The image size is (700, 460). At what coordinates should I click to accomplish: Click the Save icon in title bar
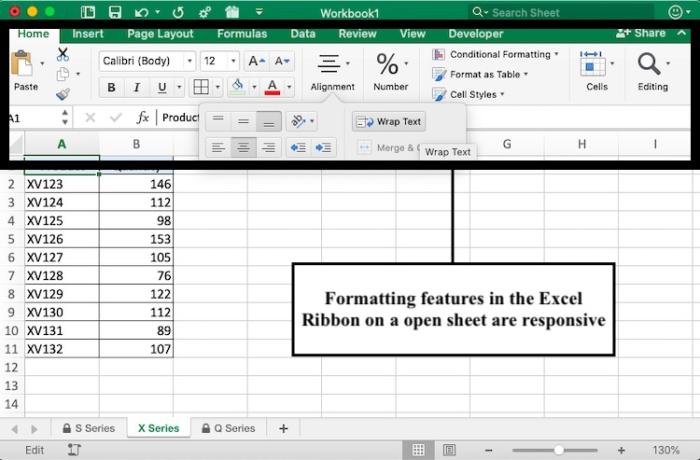pyautogui.click(x=115, y=12)
